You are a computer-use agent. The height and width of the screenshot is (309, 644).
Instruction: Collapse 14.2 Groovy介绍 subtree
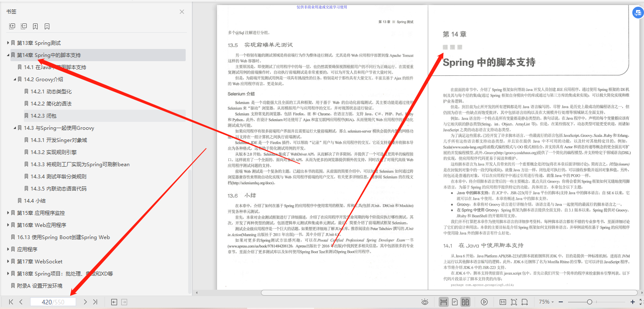point(15,80)
